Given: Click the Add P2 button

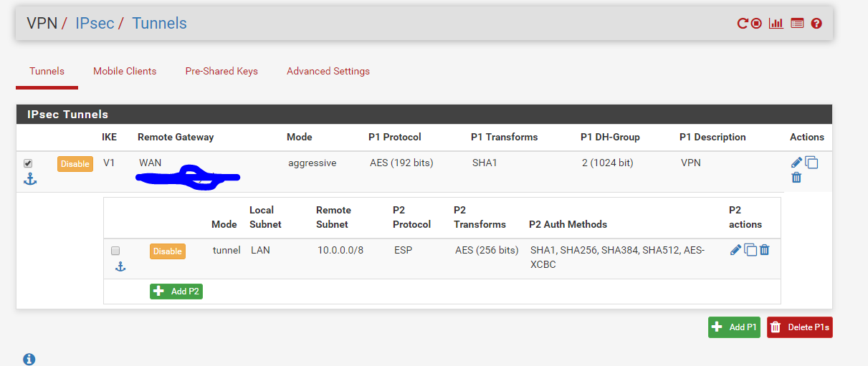Looking at the screenshot, I should tap(176, 292).
